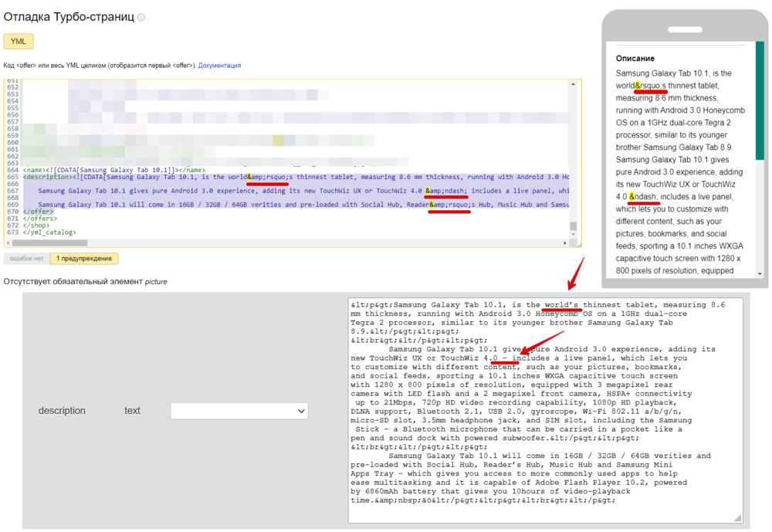Click the editor's horizontal scroll-left arrow
Viewport: 772px width, 532px height.
point(8,243)
